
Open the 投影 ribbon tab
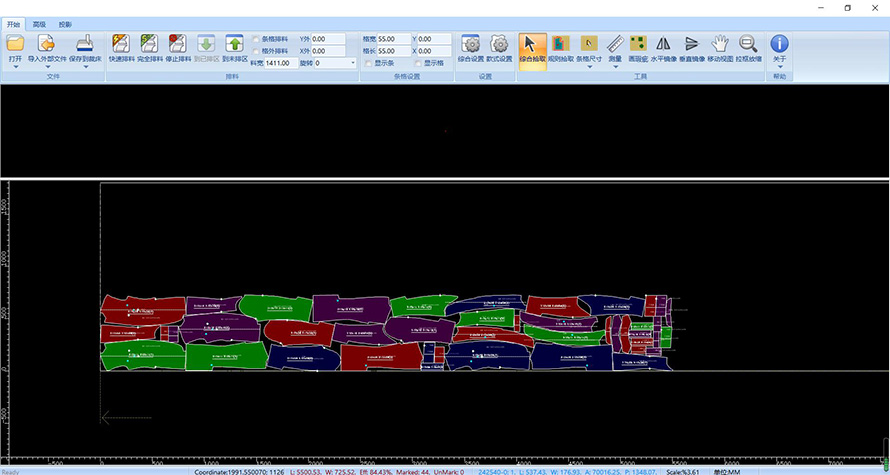click(x=65, y=23)
